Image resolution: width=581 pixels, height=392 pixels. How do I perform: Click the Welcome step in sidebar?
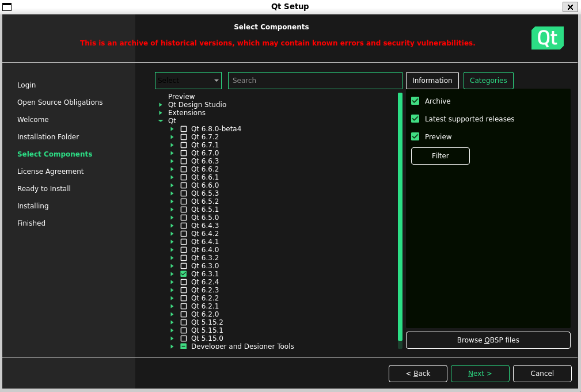33,120
